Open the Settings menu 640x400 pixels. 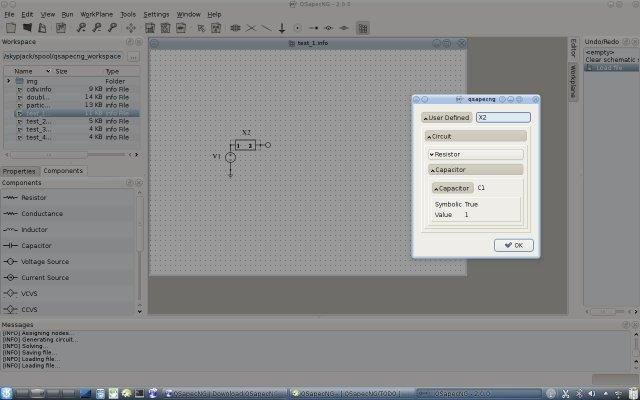click(x=156, y=15)
